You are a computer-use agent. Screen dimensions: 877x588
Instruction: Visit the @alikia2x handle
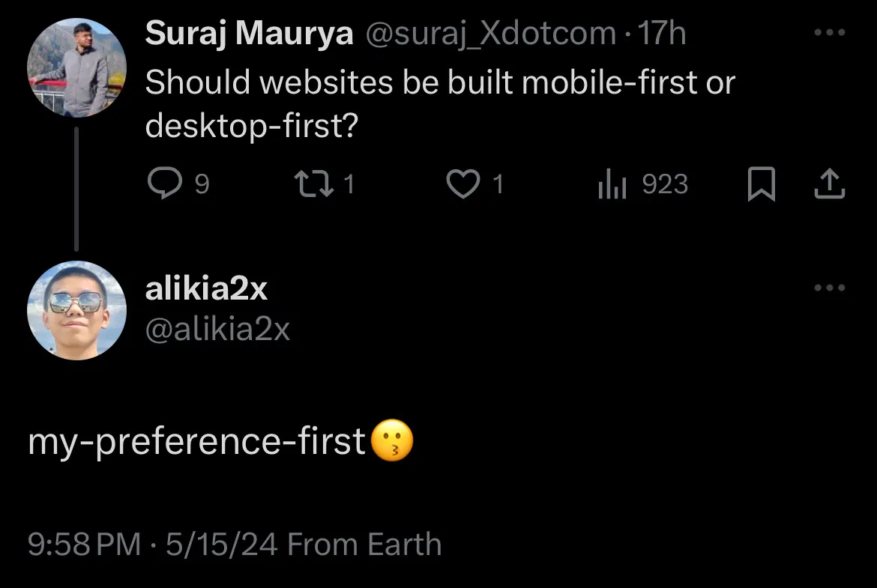pyautogui.click(x=217, y=330)
